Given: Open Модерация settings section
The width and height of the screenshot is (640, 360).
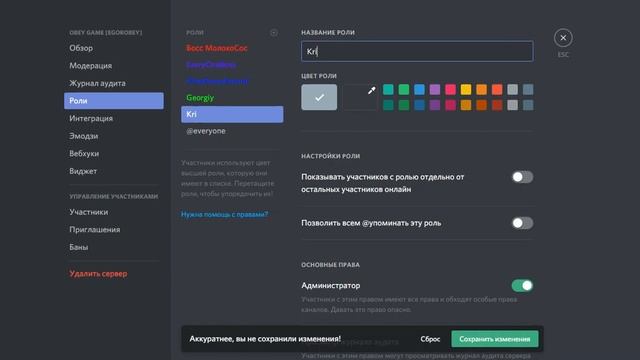Looking at the screenshot, I should tap(113, 66).
